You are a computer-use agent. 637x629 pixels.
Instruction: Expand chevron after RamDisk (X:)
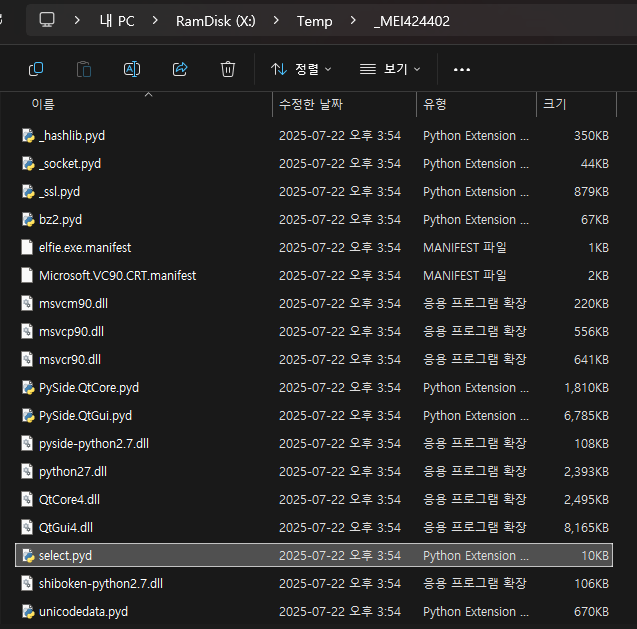(x=276, y=20)
